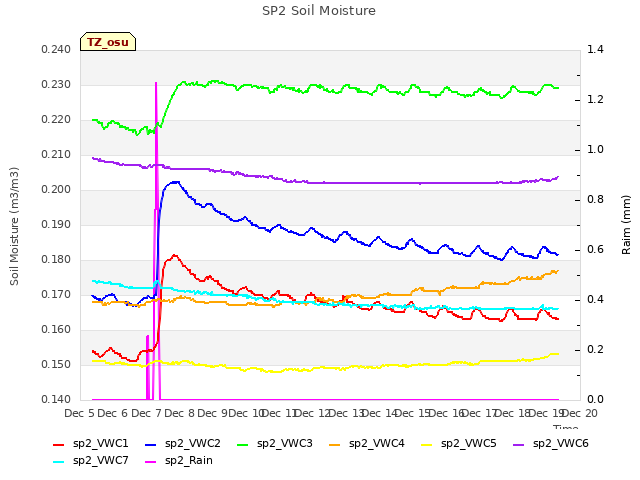Viewport: 640px width, 480px height.
Task: Select the sp2_VWC4 legend entry
Action: click(x=367, y=443)
